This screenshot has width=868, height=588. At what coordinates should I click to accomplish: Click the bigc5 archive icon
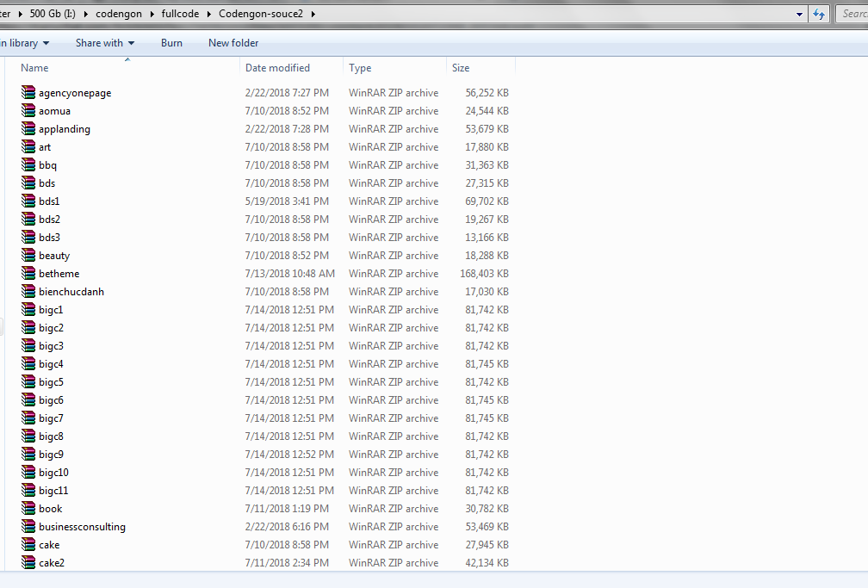(x=28, y=382)
